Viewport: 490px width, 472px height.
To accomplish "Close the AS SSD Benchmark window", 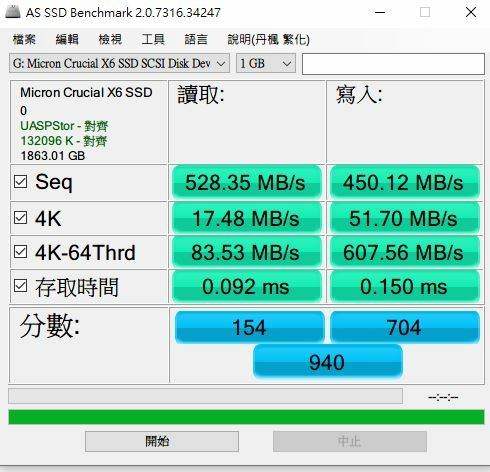I will (x=471, y=12).
